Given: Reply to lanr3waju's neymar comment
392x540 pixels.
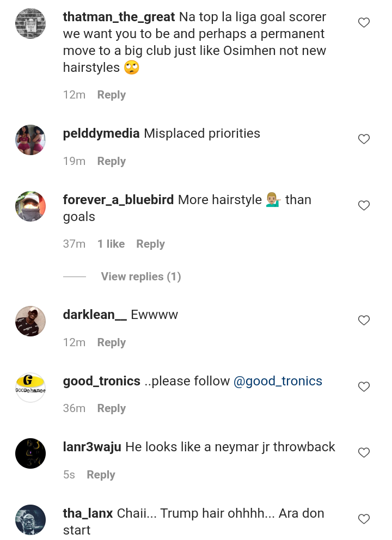Looking at the screenshot, I should click(101, 475).
